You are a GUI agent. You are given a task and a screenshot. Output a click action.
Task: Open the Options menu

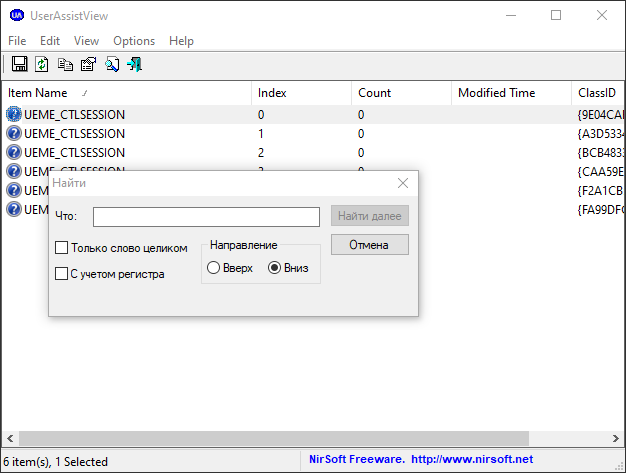[134, 41]
